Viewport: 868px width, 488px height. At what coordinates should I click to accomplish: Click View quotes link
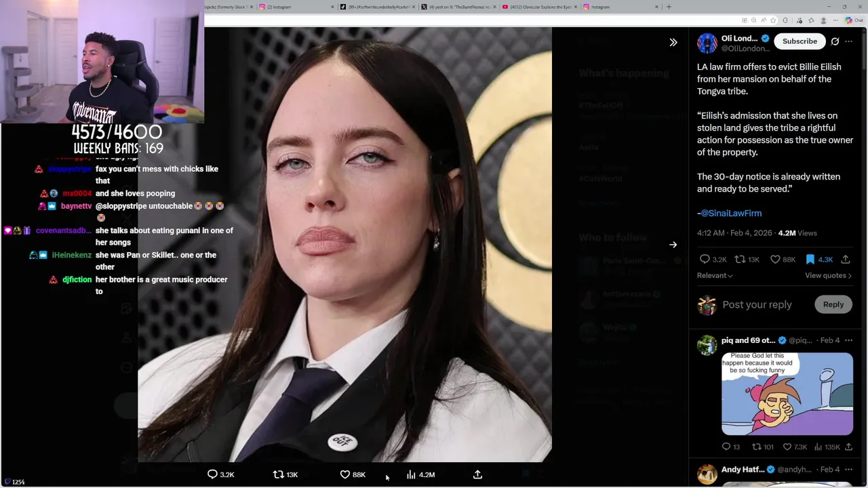coord(828,275)
